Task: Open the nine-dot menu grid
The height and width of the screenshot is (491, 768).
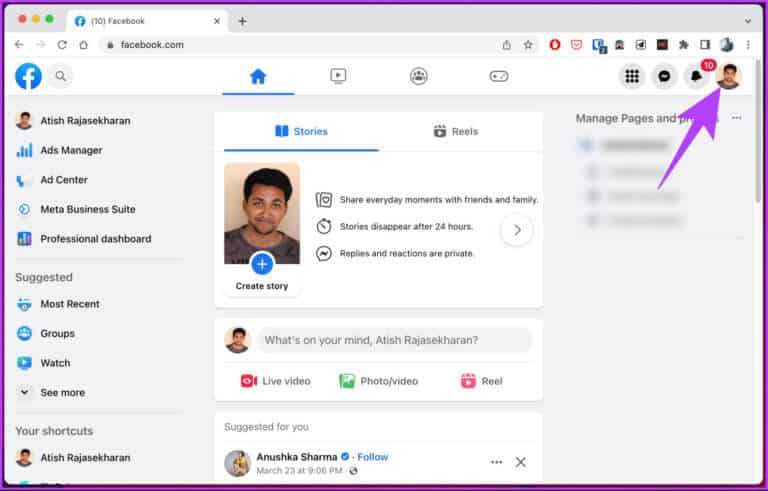Action: point(632,76)
